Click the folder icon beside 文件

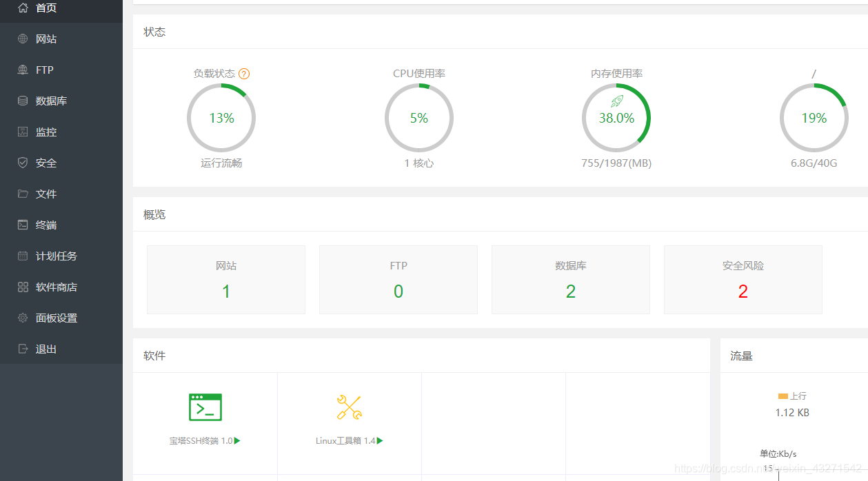(23, 194)
